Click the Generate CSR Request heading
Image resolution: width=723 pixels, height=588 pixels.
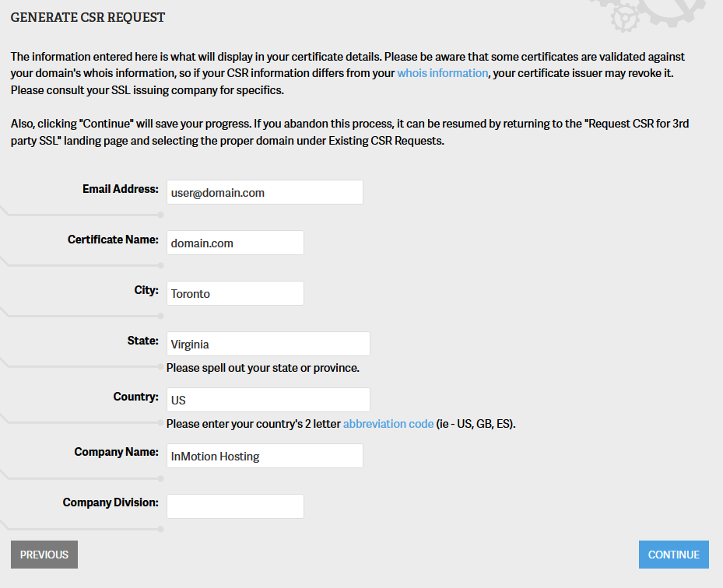click(88, 17)
